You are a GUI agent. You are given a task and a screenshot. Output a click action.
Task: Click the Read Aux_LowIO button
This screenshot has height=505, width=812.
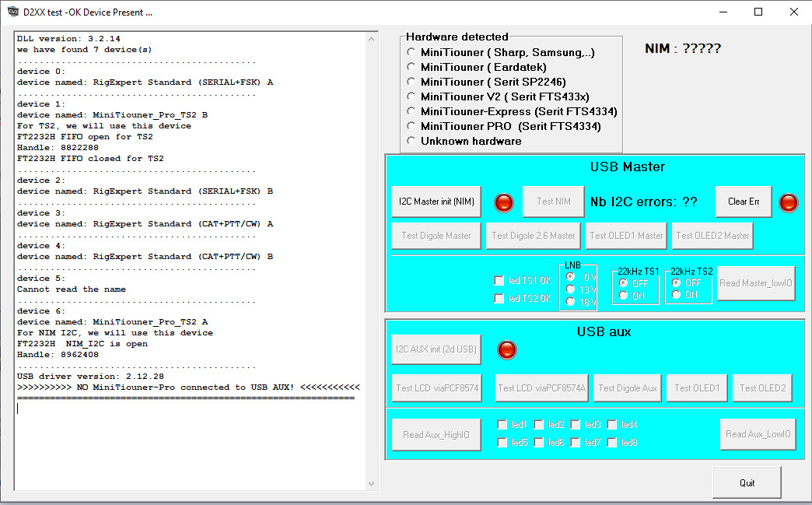[x=758, y=434]
